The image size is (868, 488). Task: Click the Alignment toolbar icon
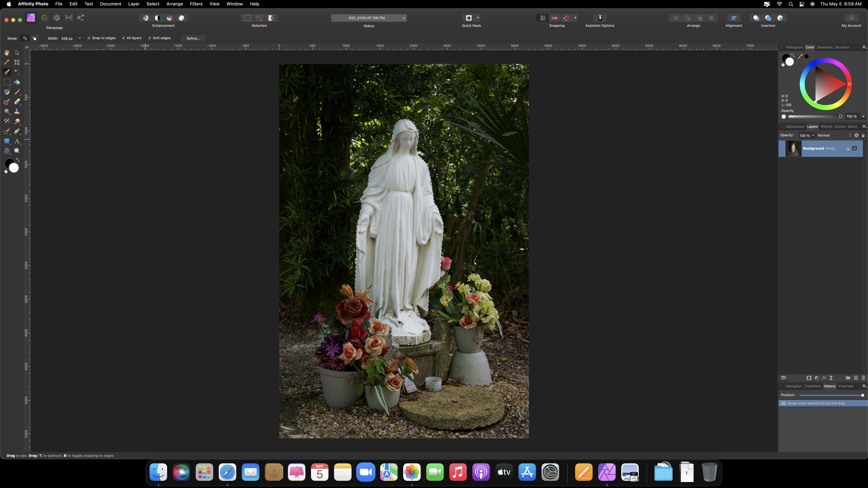[x=734, y=18]
